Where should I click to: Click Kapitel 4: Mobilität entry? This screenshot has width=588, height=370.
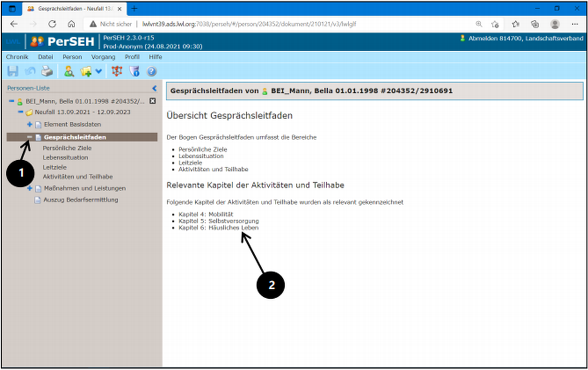(206, 214)
